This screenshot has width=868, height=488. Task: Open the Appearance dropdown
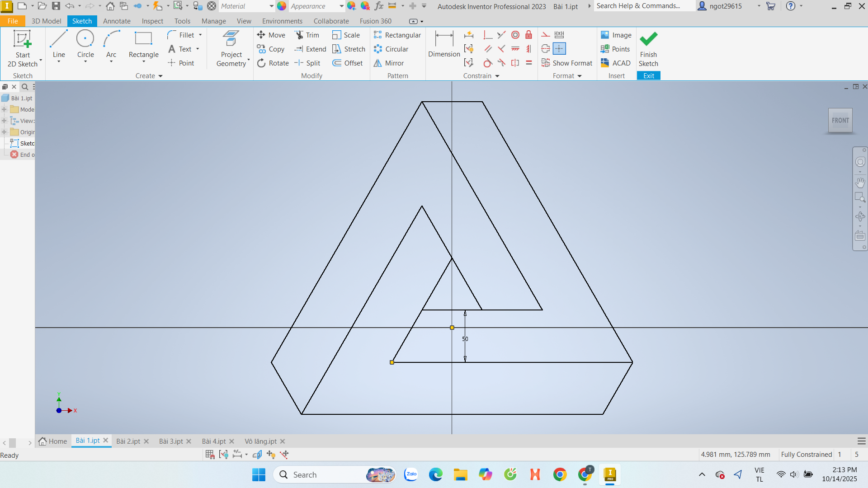[341, 6]
